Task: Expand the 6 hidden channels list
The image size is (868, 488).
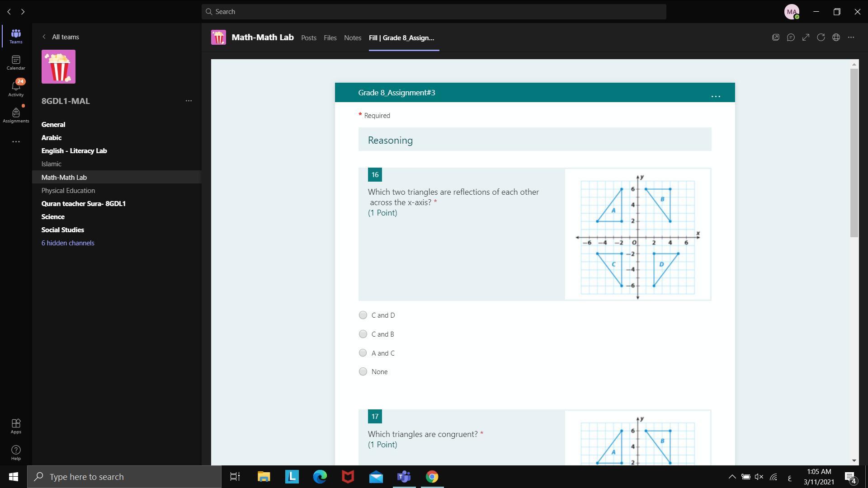Action: point(68,243)
